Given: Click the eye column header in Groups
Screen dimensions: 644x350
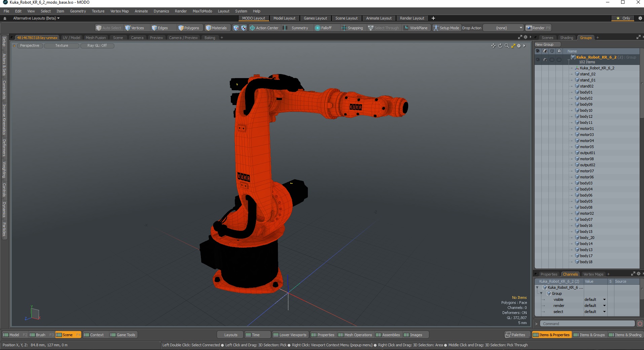Looking at the screenshot, I should (537, 51).
